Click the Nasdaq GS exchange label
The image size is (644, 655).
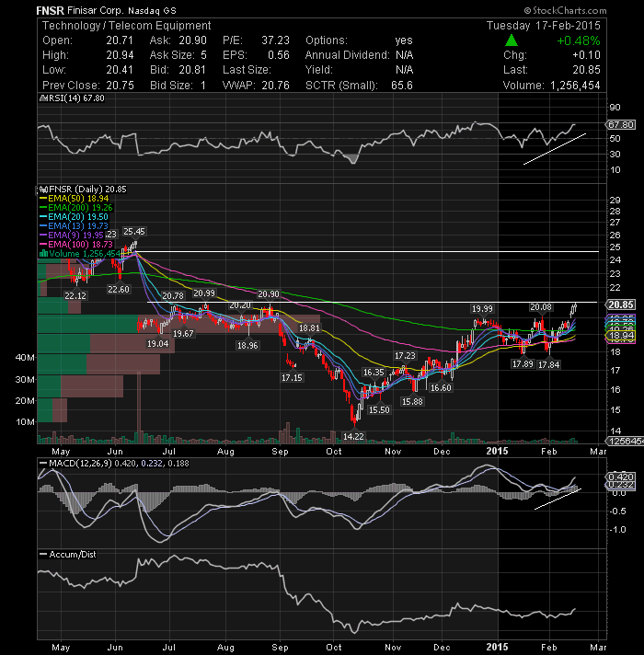click(x=152, y=11)
